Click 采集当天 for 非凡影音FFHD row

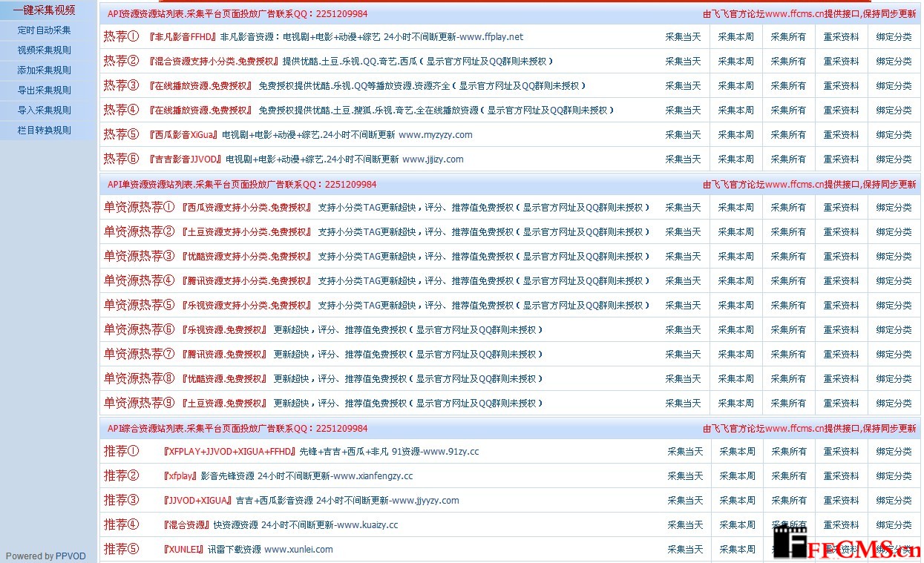coord(683,37)
